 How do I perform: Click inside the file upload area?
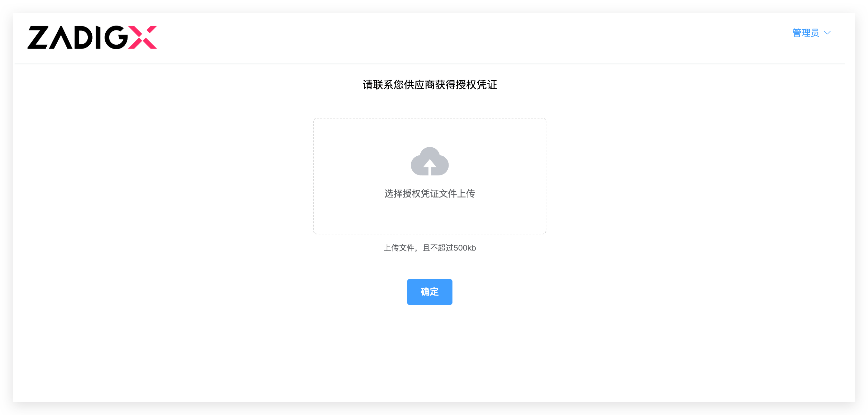429,176
